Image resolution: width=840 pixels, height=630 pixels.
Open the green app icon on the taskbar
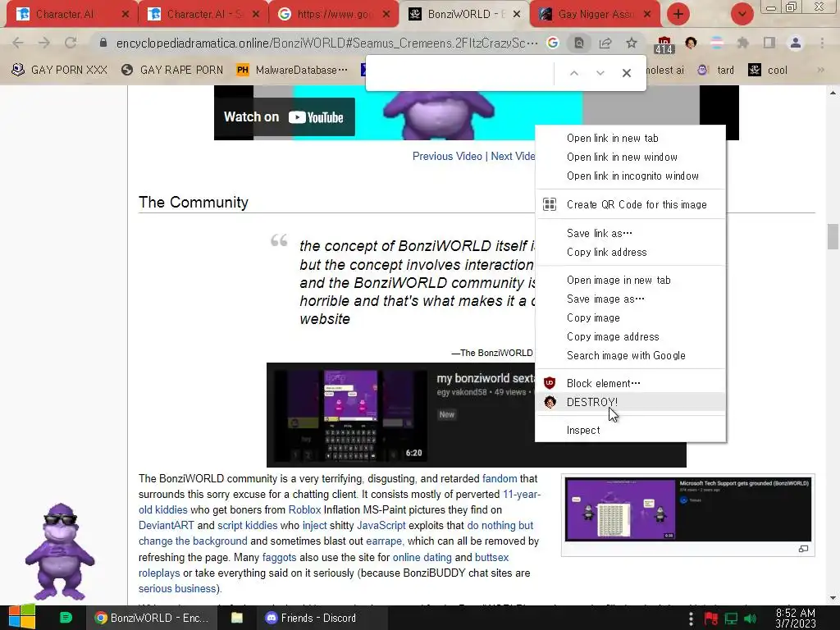pos(66,618)
